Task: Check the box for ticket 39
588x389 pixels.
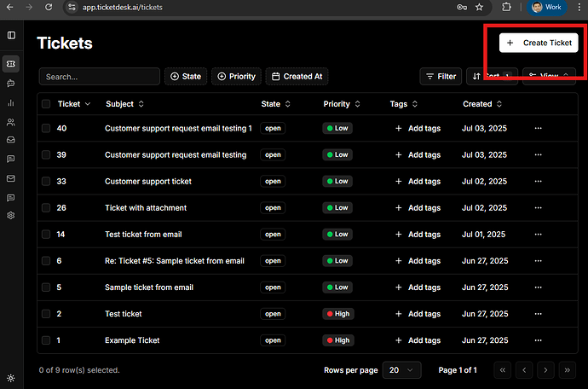Action: (x=46, y=154)
